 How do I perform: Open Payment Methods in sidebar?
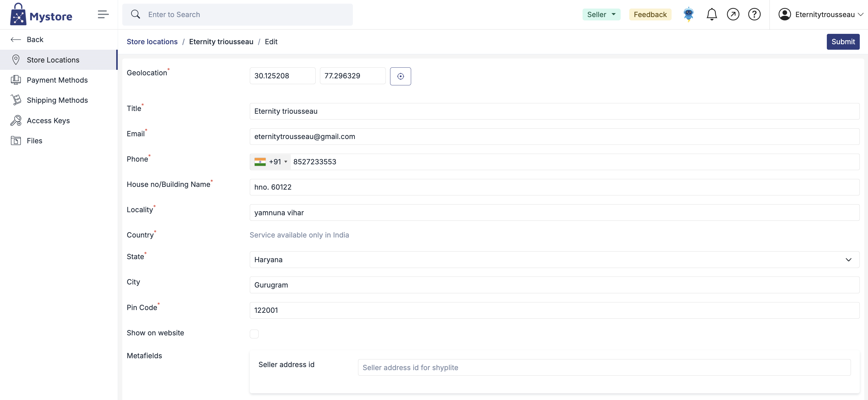coord(57,80)
